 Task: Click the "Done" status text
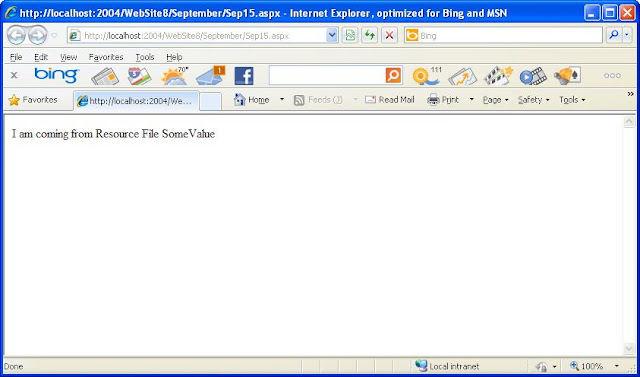click(x=13, y=366)
